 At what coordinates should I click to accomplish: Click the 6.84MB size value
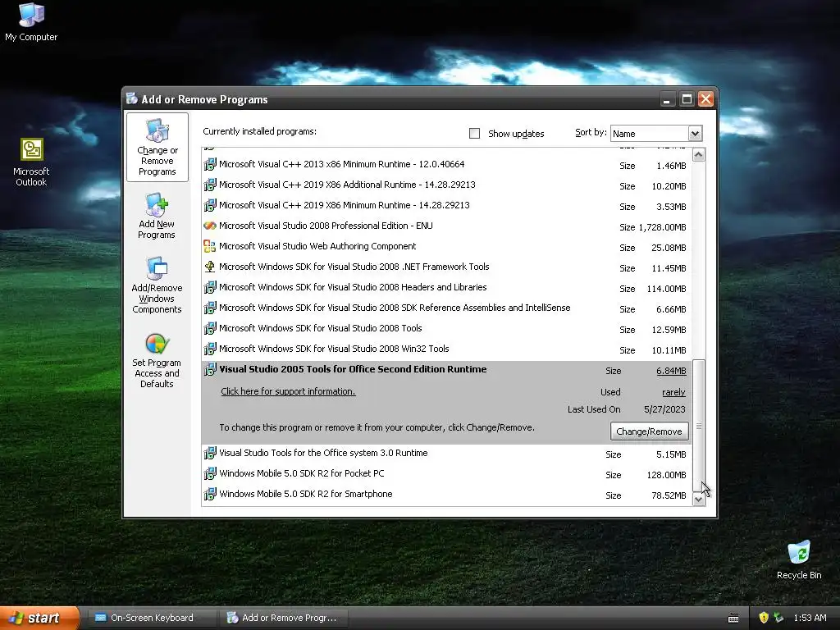tap(671, 371)
